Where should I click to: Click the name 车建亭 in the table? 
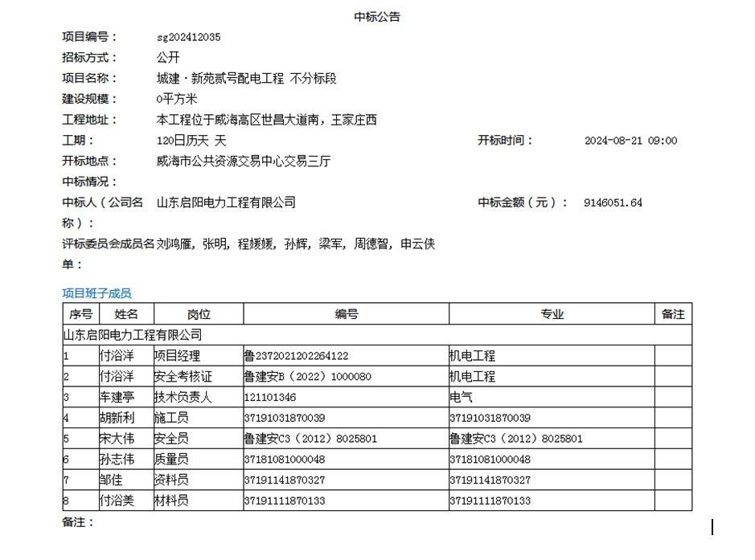[x=117, y=398]
